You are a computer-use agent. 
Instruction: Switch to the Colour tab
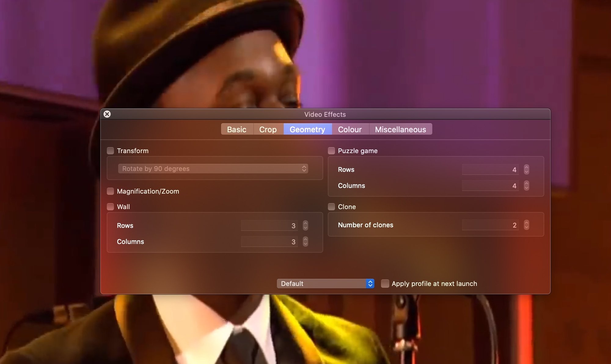point(349,129)
